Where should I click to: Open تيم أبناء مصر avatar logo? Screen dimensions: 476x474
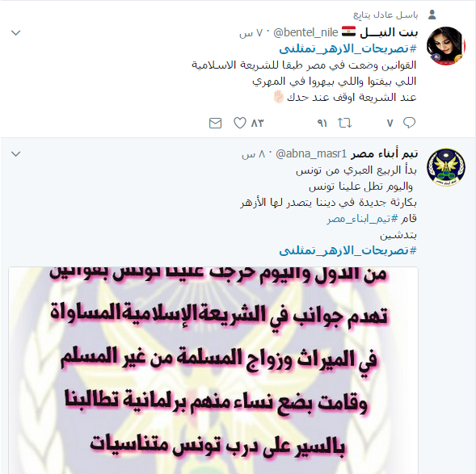click(x=445, y=167)
